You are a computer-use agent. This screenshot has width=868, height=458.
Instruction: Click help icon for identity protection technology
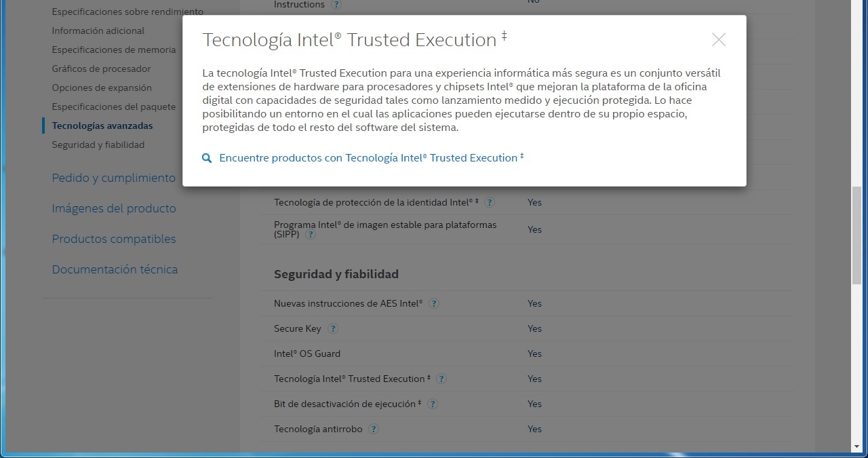[x=490, y=202]
